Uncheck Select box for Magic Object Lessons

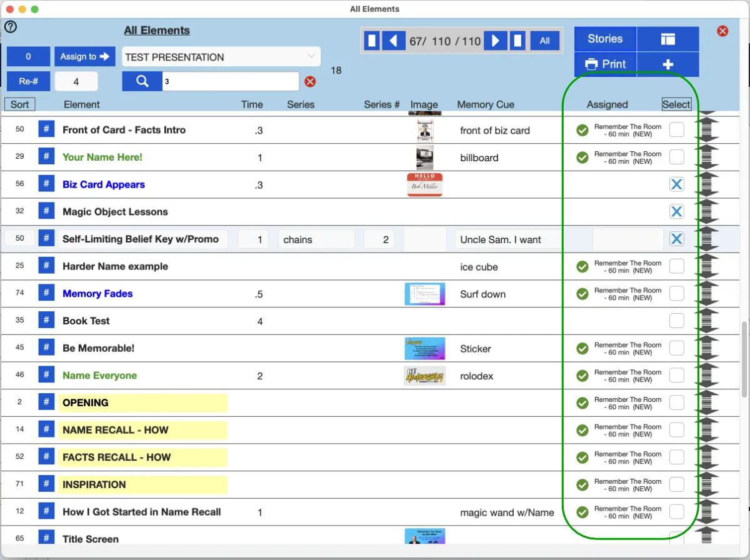coord(676,211)
